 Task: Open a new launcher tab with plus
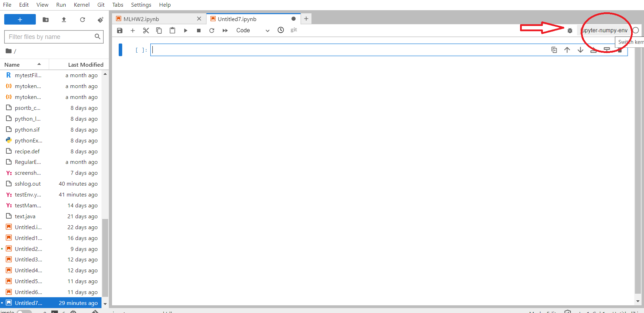tap(306, 19)
